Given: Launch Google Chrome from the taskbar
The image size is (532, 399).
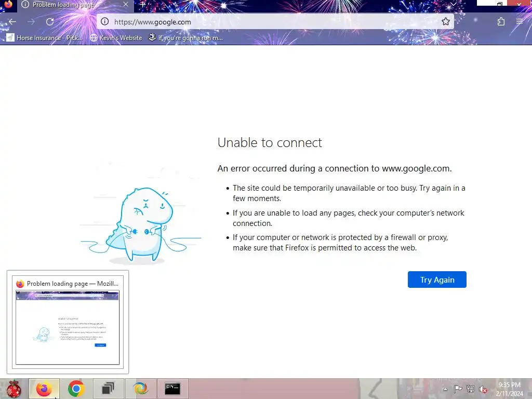Looking at the screenshot, I should [x=76, y=389].
